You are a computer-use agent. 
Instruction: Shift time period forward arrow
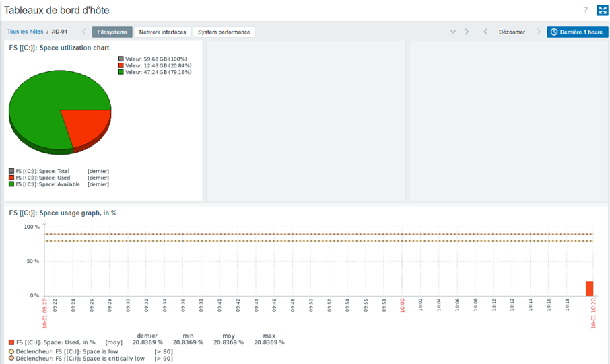click(x=539, y=32)
